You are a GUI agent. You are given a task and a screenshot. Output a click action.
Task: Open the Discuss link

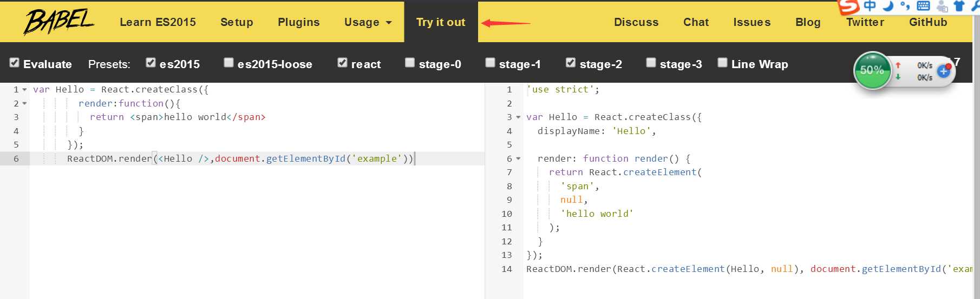[636, 22]
